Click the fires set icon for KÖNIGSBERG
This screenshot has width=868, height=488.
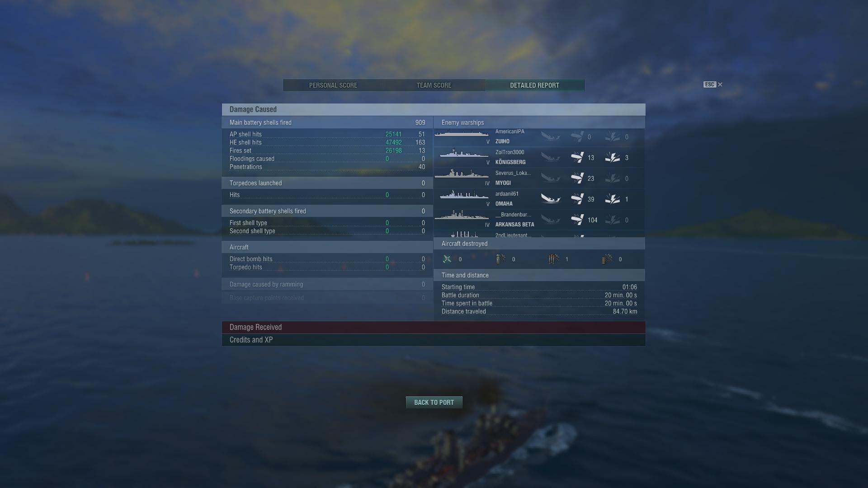click(613, 157)
